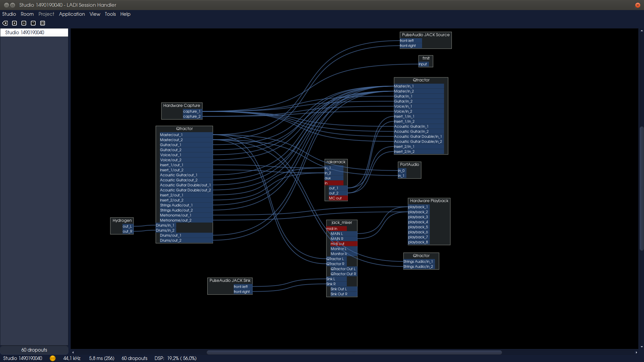Select capture_2 port of Hardware Capture
Viewport: 644px width, 362px height.
[x=192, y=117]
